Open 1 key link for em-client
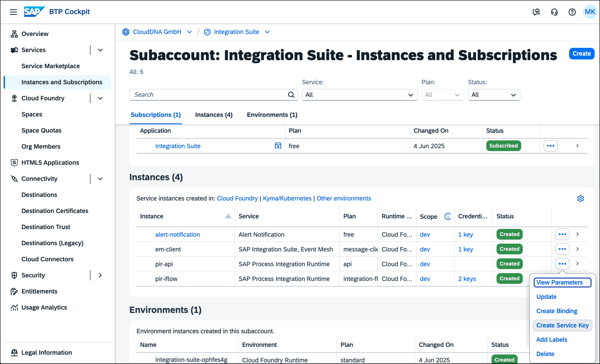 pos(465,249)
